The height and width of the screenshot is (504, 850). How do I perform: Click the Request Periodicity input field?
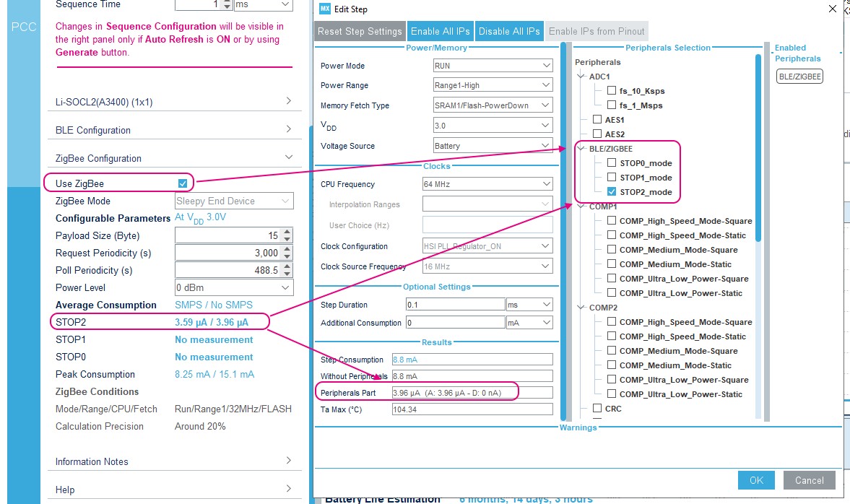tap(228, 253)
